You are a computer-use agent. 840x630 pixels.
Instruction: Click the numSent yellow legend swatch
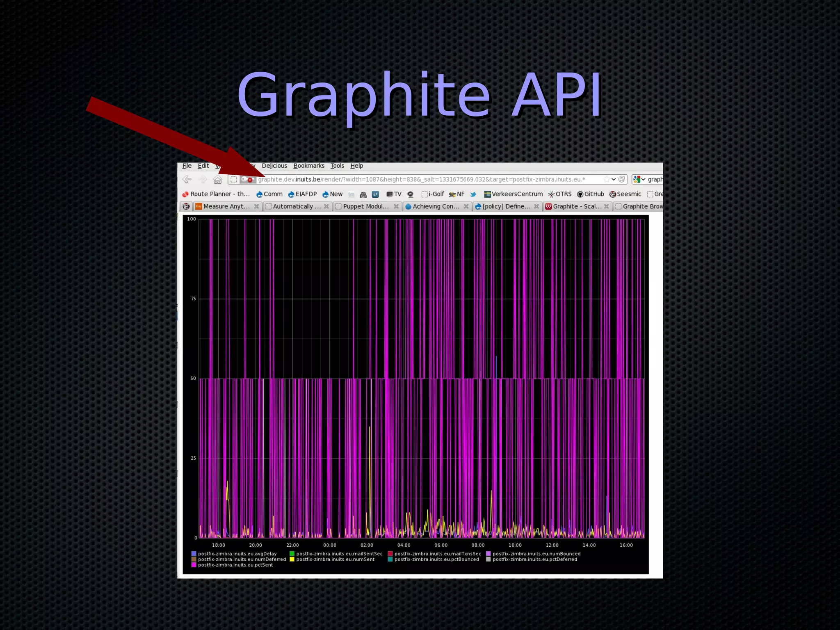292,559
